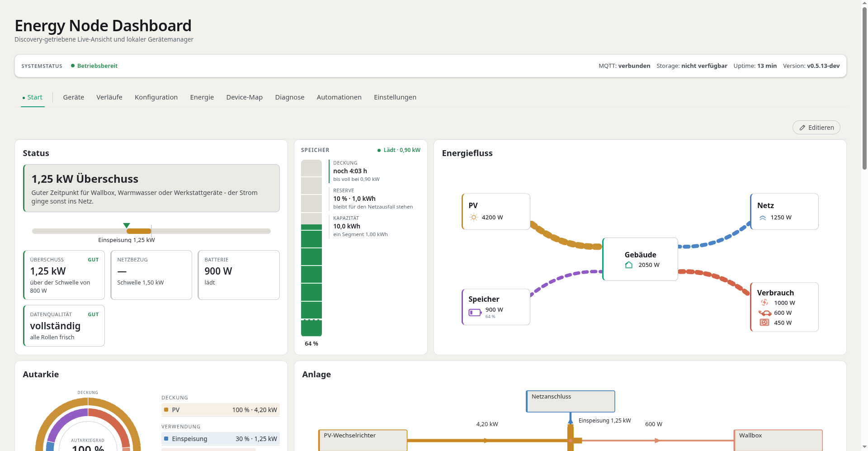The width and height of the screenshot is (868, 451).
Task: Click the Netz node in Energiefluss
Action: (x=784, y=212)
